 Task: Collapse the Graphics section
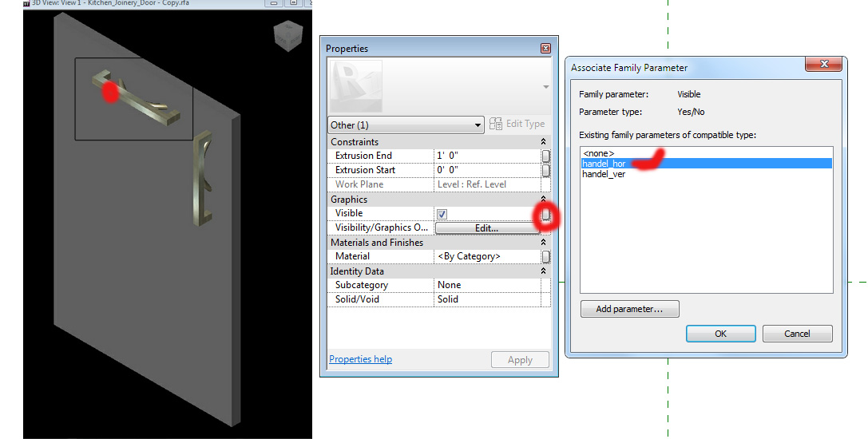543,199
